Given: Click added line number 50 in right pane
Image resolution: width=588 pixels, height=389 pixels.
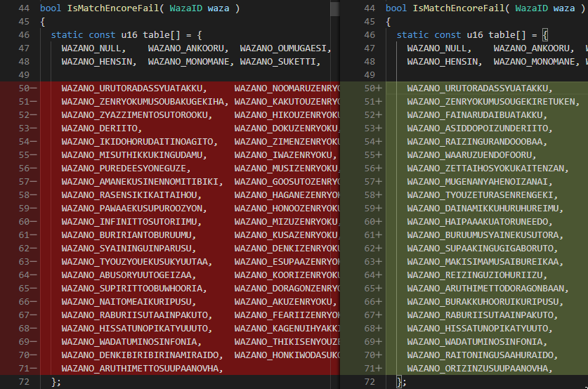Looking at the screenshot, I should coord(371,88).
